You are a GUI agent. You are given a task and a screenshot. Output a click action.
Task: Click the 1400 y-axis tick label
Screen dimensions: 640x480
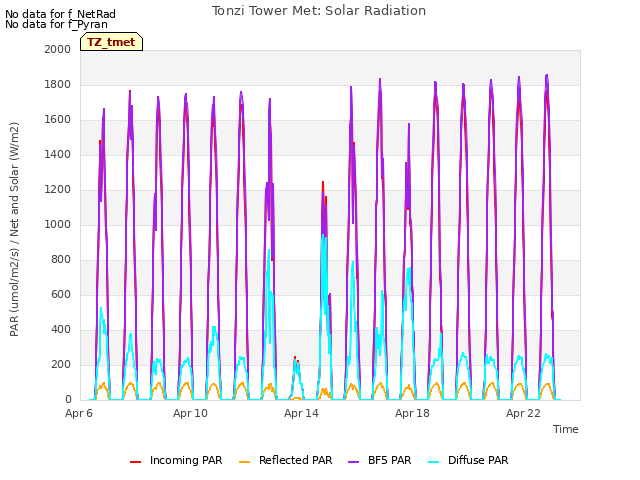(x=58, y=155)
